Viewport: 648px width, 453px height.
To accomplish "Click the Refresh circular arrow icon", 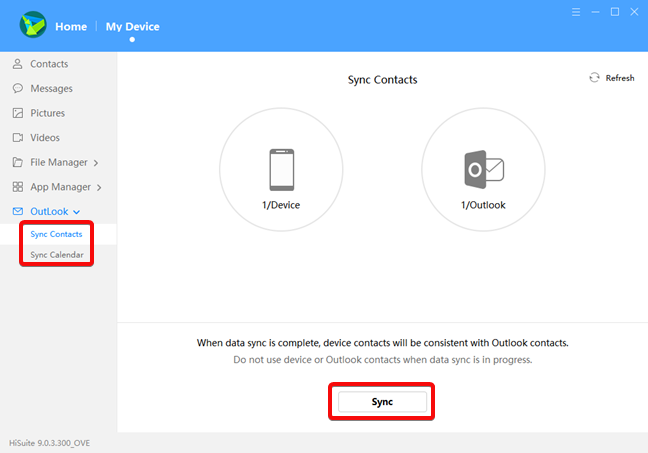I will [594, 78].
